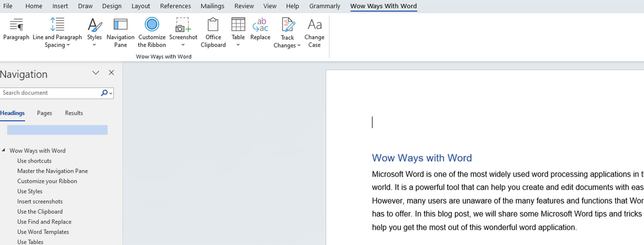The image size is (644, 245).
Task: Select the blank highlighted heading entry
Action: point(57,130)
